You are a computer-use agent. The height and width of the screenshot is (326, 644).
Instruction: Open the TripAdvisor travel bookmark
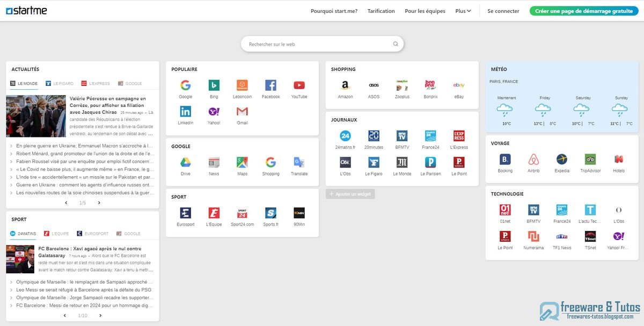point(590,159)
